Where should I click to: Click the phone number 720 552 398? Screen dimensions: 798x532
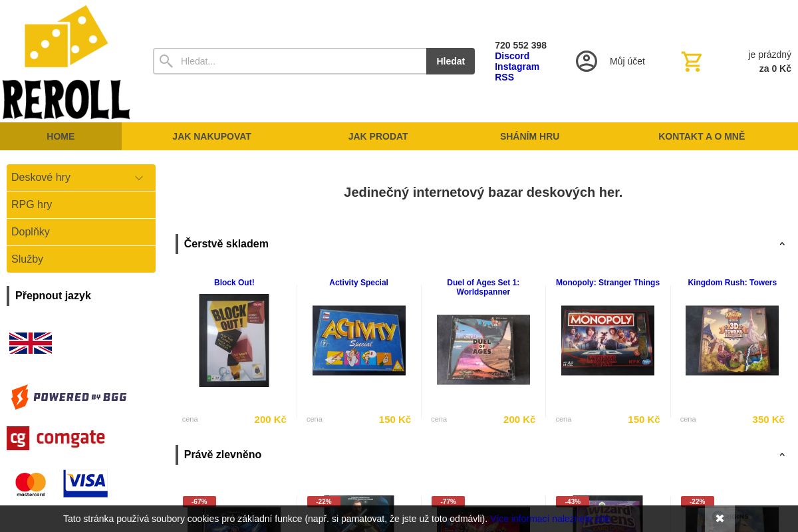click(521, 45)
